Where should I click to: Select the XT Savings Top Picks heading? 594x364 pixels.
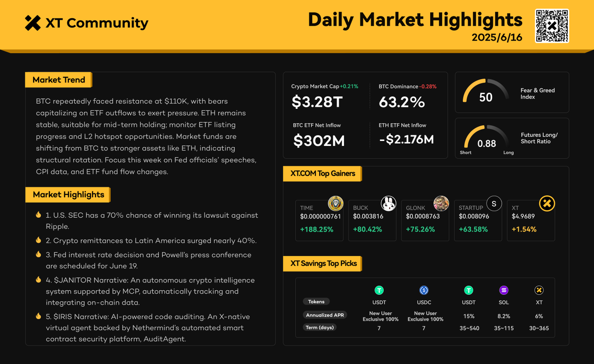click(x=323, y=264)
